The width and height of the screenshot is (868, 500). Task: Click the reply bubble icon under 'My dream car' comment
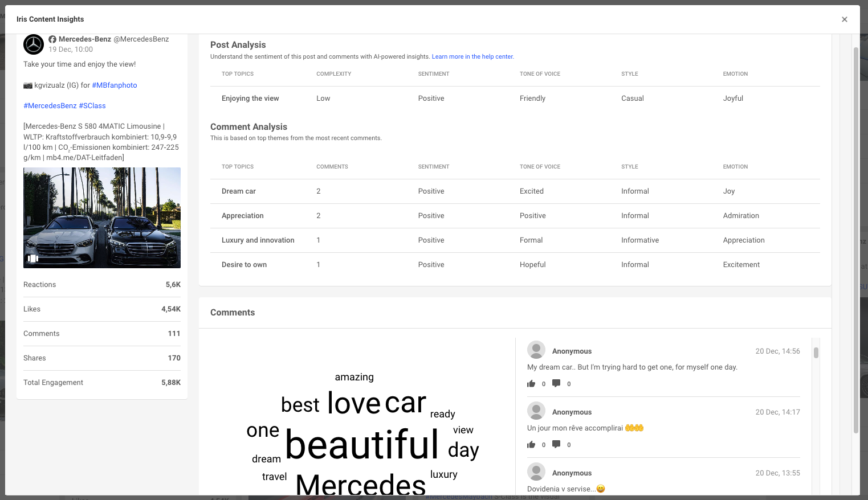pyautogui.click(x=556, y=383)
